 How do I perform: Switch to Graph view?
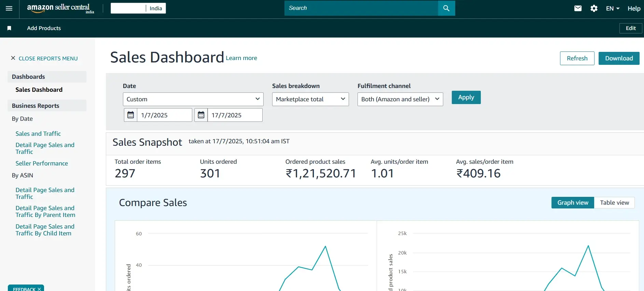point(573,203)
